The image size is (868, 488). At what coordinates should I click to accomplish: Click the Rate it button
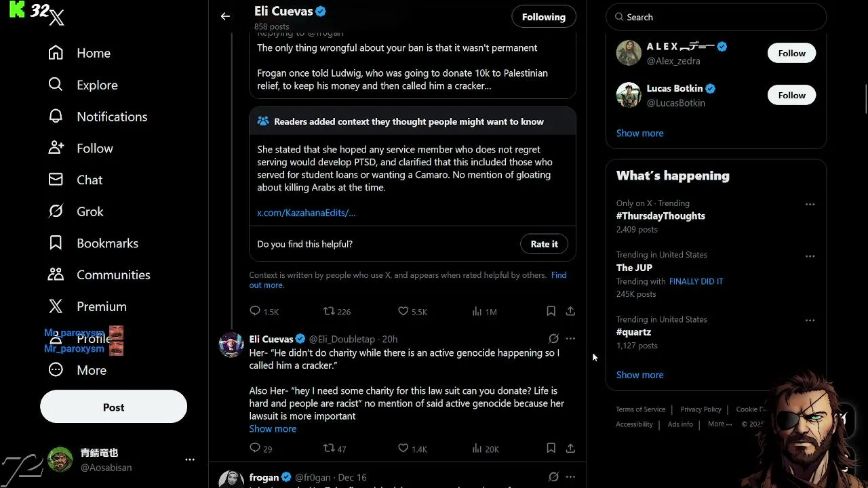544,244
